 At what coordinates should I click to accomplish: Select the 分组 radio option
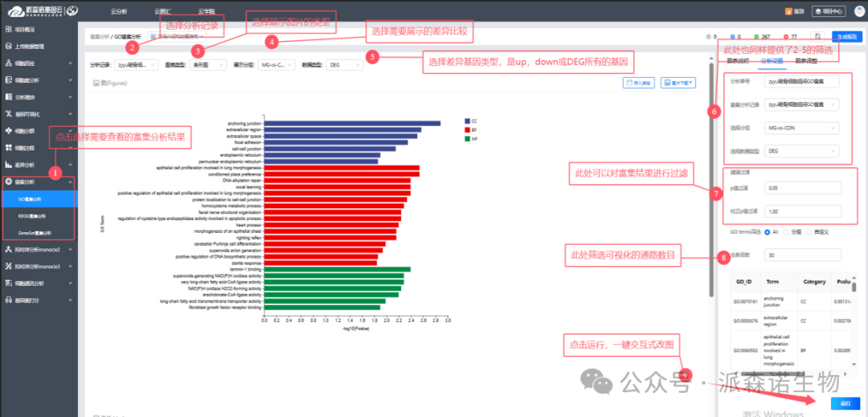(786, 231)
